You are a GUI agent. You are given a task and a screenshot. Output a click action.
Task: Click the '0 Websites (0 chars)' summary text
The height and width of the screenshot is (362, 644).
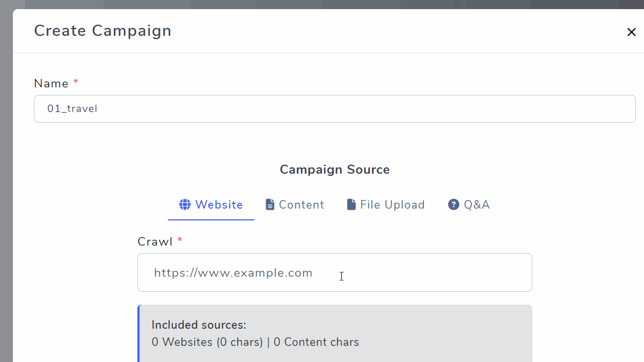(207, 342)
